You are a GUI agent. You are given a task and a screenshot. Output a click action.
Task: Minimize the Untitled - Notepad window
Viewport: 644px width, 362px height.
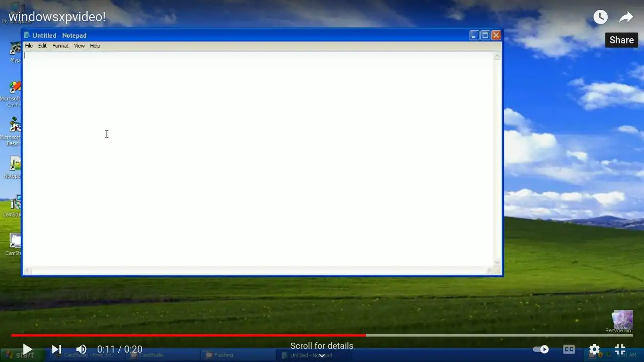(x=474, y=35)
